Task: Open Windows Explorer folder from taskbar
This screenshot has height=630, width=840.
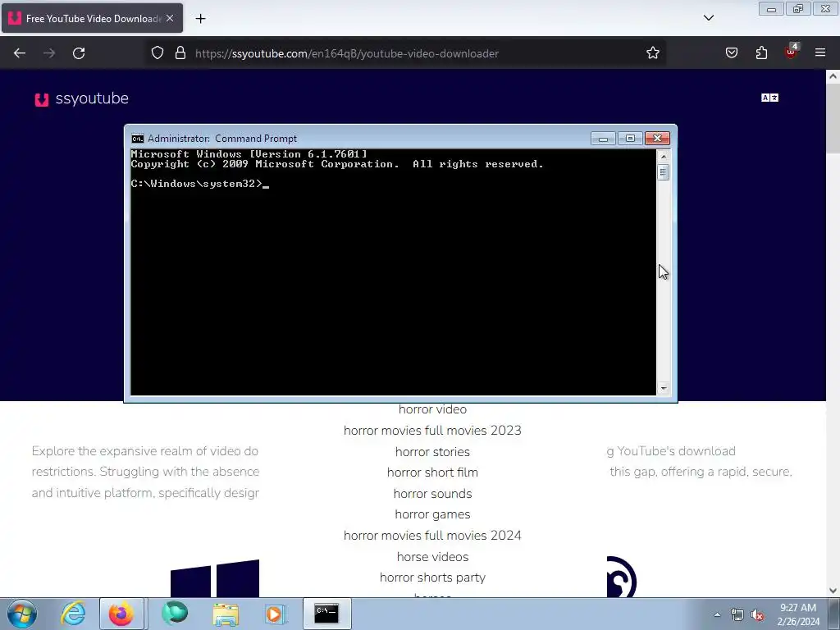Action: point(226,614)
